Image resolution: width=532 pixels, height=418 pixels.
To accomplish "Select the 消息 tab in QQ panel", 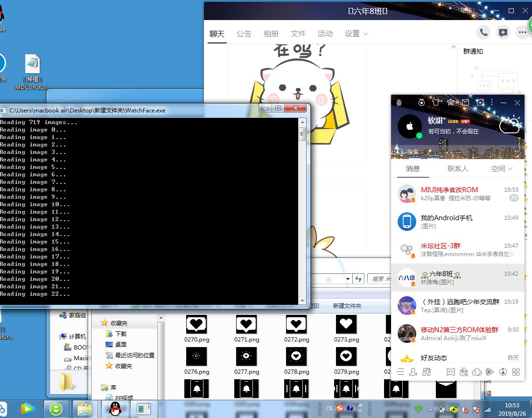I will coord(413,168).
